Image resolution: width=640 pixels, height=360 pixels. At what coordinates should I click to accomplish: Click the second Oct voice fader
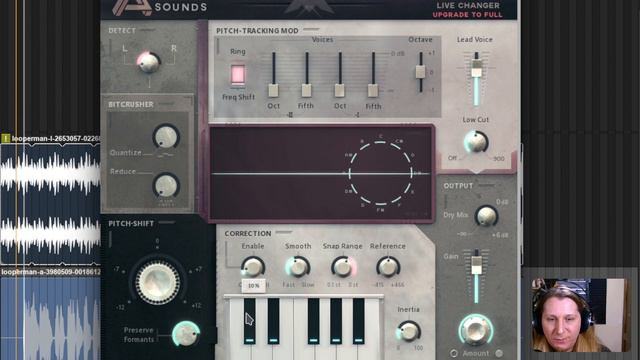340,90
